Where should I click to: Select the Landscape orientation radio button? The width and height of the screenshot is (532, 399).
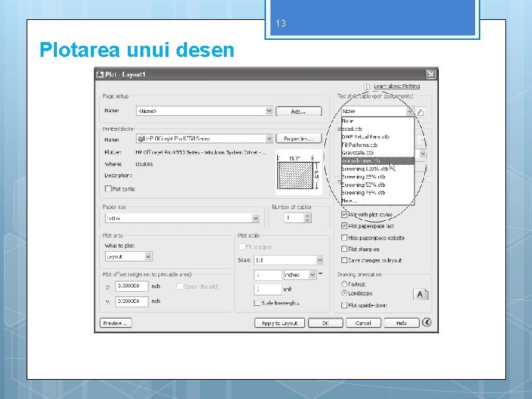(x=344, y=293)
